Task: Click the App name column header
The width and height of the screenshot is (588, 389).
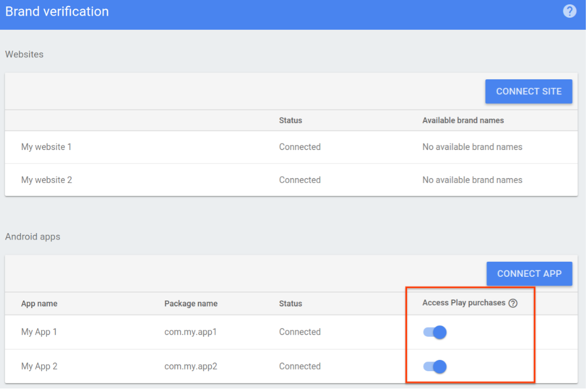Action: (x=39, y=303)
